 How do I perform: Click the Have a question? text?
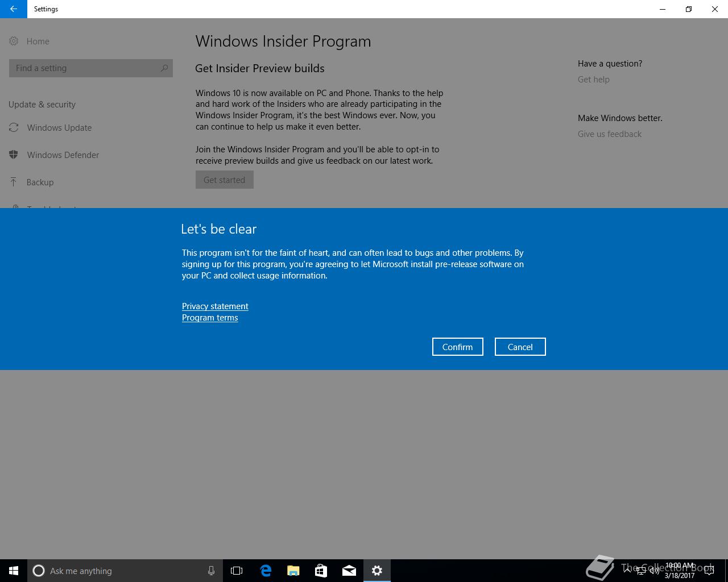pyautogui.click(x=610, y=63)
